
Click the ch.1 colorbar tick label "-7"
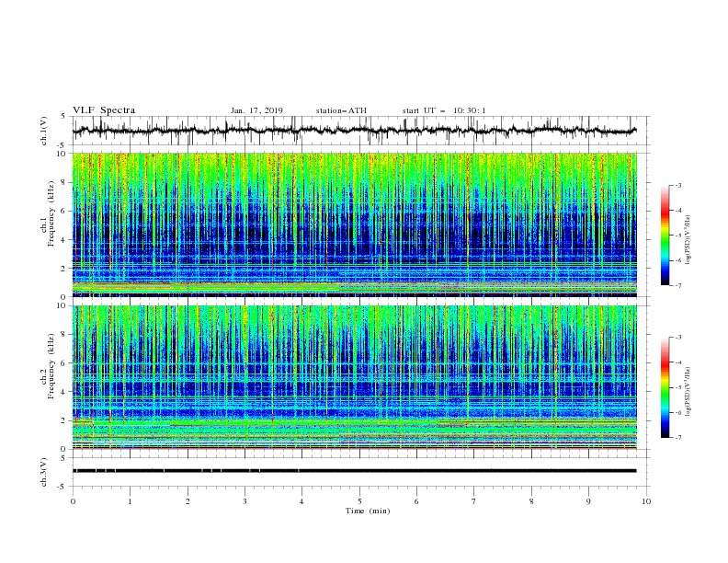click(678, 285)
